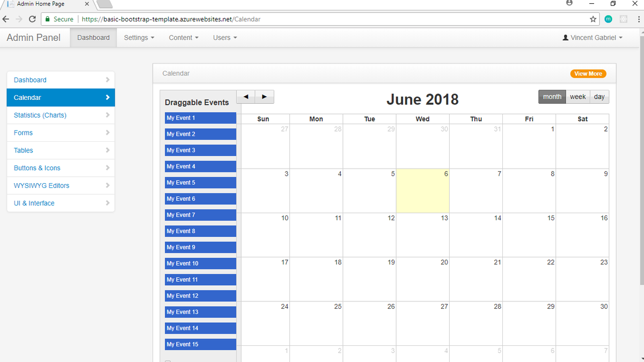Open the Chrome three-dot menu

pos(639,19)
